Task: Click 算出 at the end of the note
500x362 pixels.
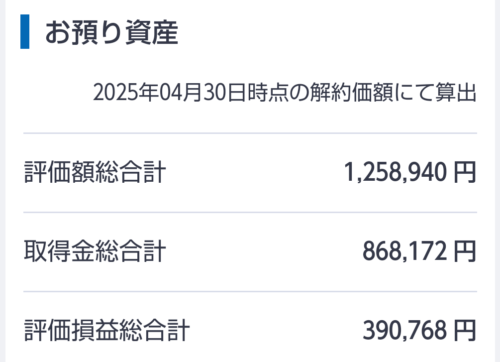Action: pyautogui.click(x=456, y=92)
